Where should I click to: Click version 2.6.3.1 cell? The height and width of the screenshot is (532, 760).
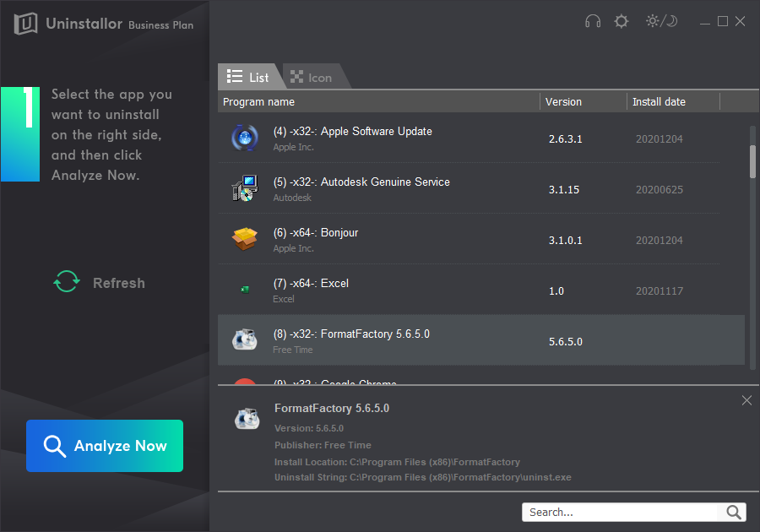coord(565,139)
